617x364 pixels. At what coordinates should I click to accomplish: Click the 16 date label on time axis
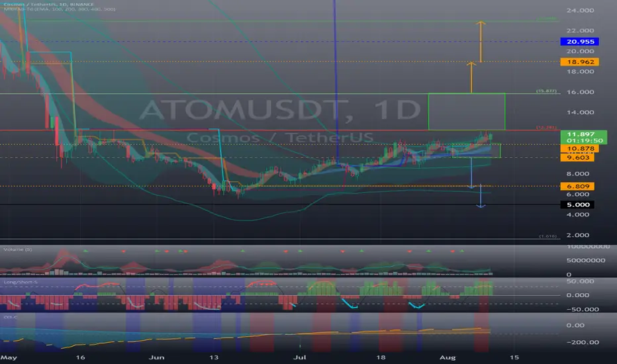tap(80, 357)
